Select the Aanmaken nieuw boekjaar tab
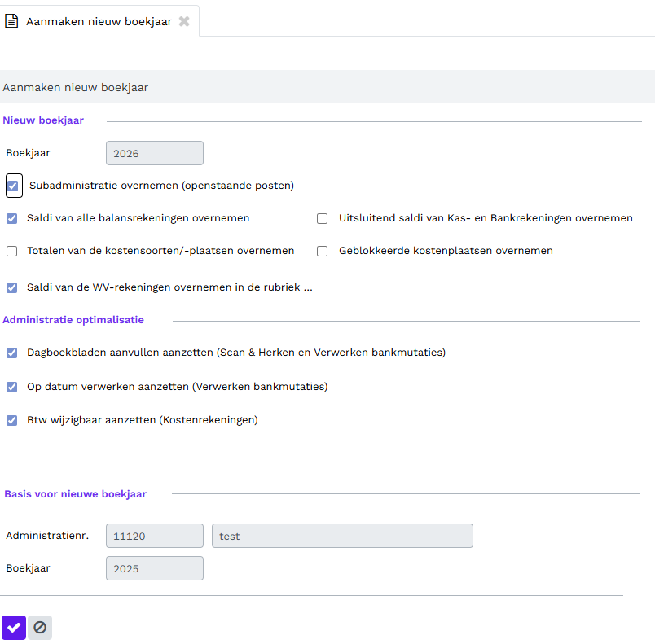The width and height of the screenshot is (655, 644). coord(99,21)
